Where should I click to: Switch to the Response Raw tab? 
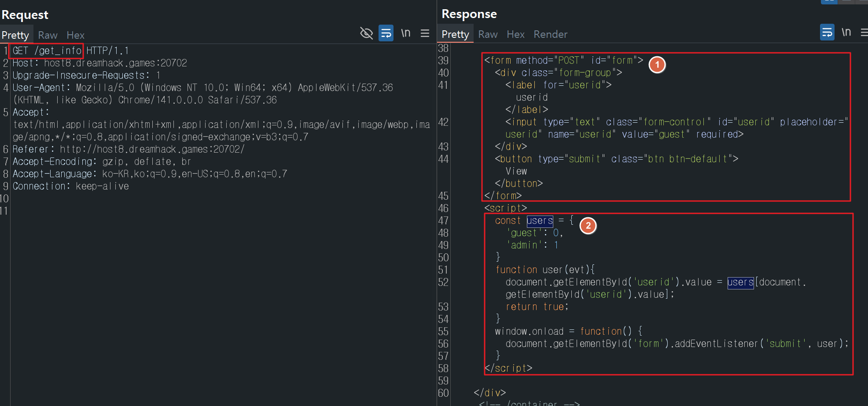click(488, 34)
